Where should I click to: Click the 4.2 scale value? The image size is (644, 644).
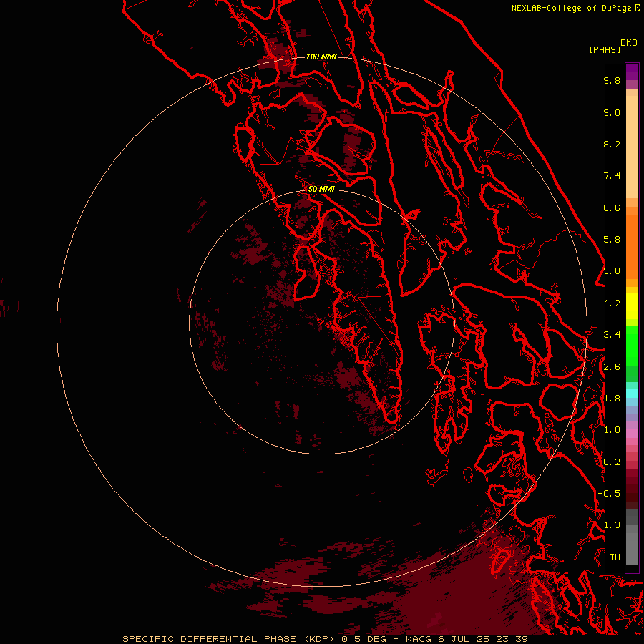pyautogui.click(x=612, y=303)
